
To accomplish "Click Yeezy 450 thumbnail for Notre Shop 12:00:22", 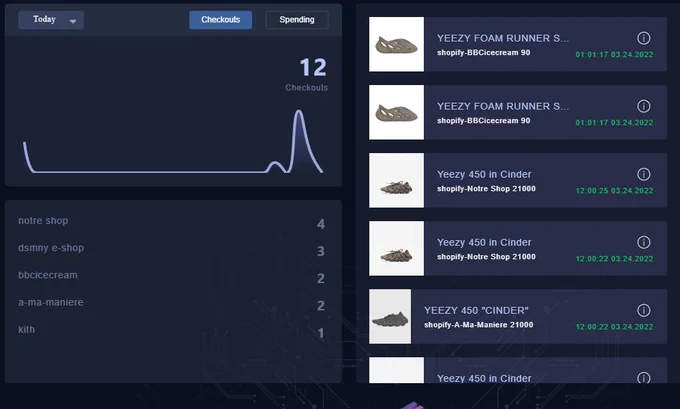I will (x=396, y=249).
